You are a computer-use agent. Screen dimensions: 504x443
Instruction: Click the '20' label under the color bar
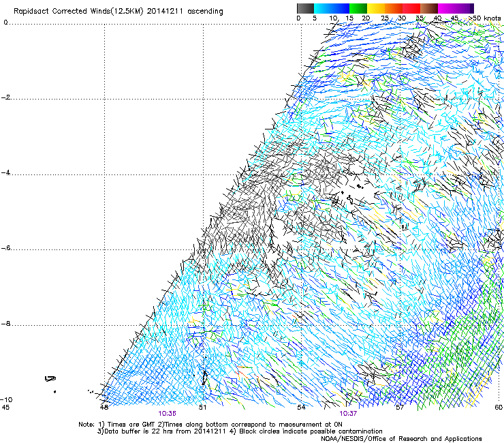pyautogui.click(x=366, y=18)
